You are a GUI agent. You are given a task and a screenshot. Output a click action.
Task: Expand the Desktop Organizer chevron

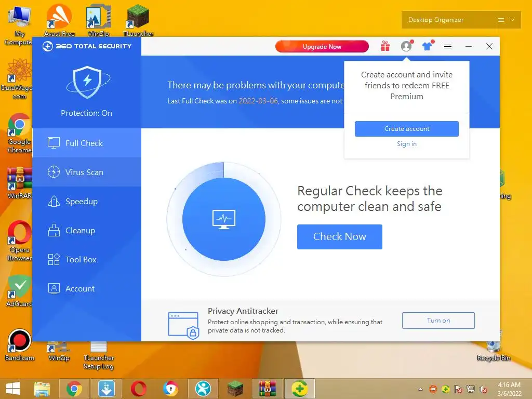point(512,20)
